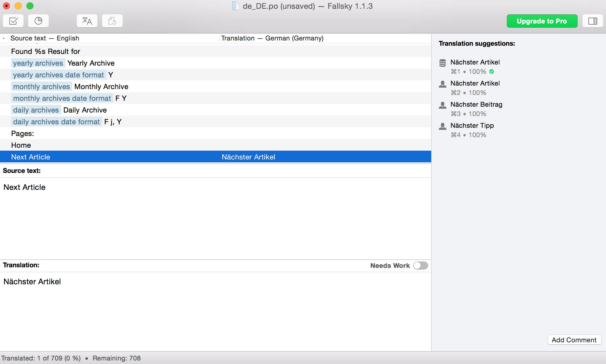The height and width of the screenshot is (364, 606).
Task: Click the translation memory database icon
Action: (x=443, y=63)
